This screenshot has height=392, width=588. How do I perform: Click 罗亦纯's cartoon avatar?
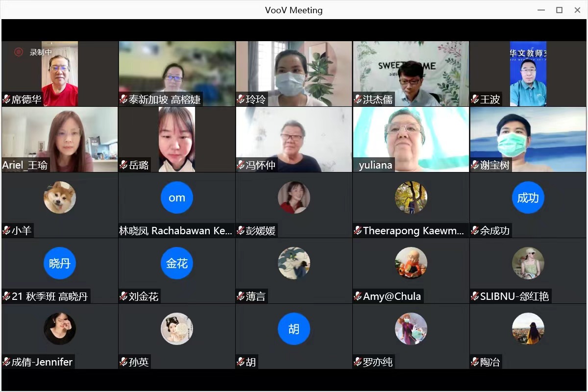pyautogui.click(x=411, y=329)
